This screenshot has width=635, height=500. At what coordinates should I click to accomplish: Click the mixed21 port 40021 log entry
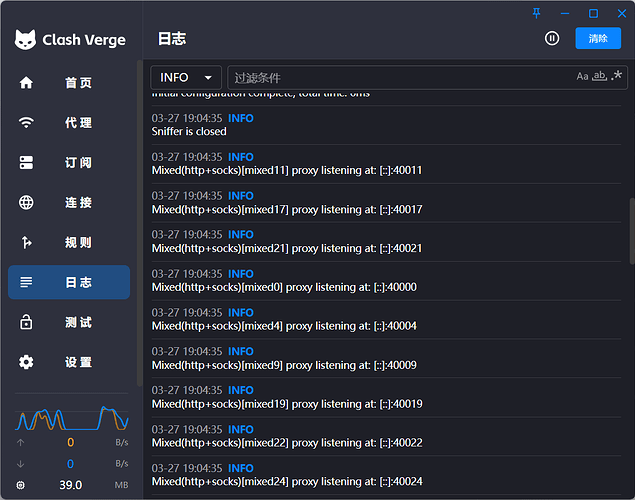[x=386, y=241]
